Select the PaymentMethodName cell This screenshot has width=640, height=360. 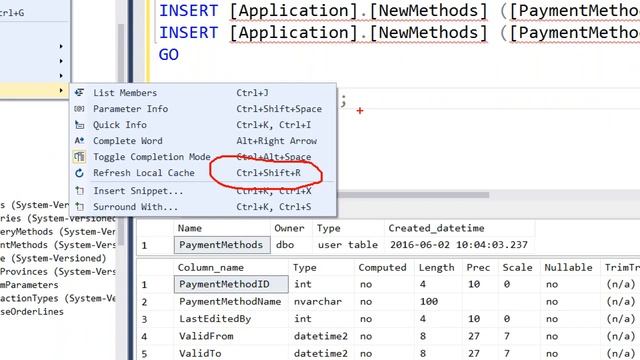pyautogui.click(x=231, y=302)
